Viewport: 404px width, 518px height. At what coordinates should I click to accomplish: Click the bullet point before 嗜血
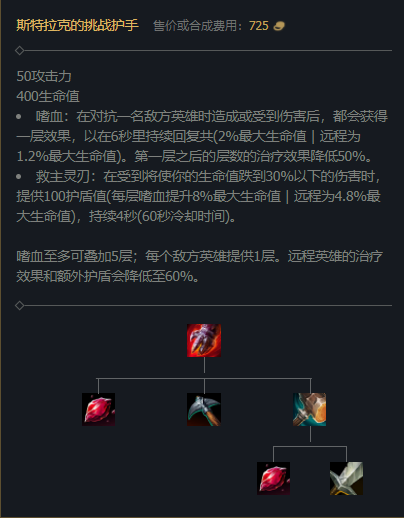coord(19,117)
